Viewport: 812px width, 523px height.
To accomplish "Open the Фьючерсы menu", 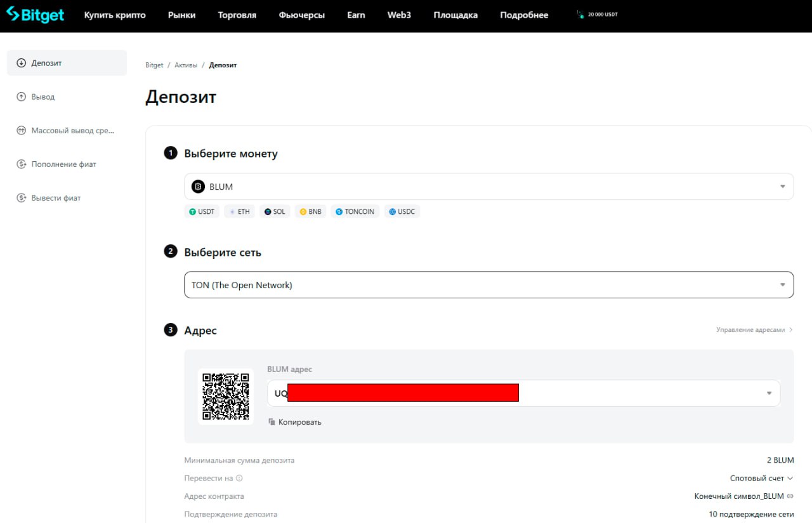I will point(302,15).
